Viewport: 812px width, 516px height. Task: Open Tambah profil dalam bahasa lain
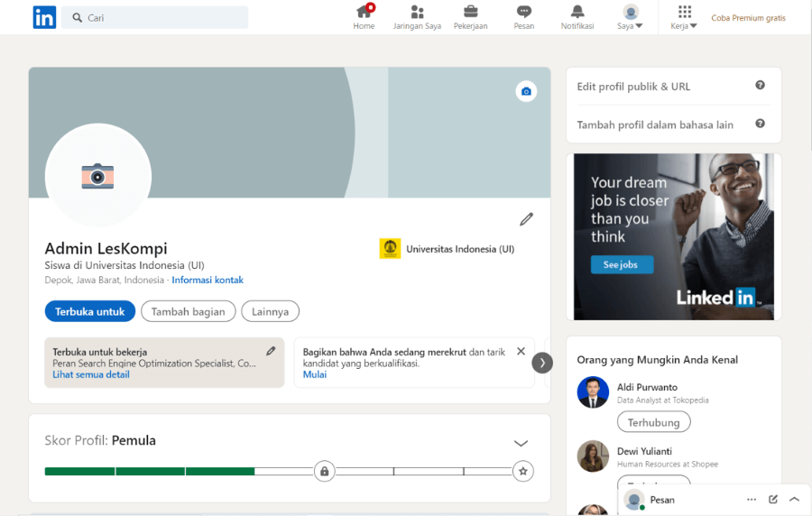pos(655,124)
